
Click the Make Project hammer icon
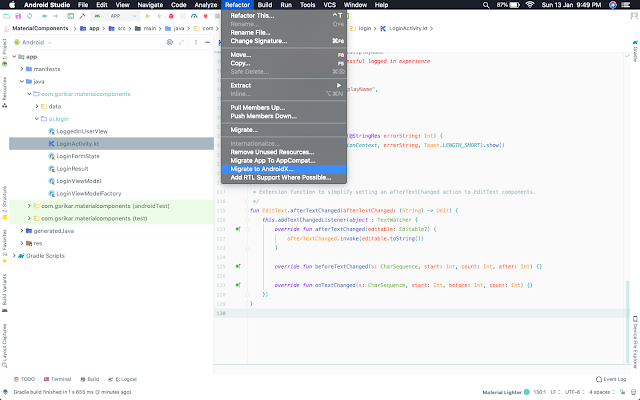coord(82,16)
